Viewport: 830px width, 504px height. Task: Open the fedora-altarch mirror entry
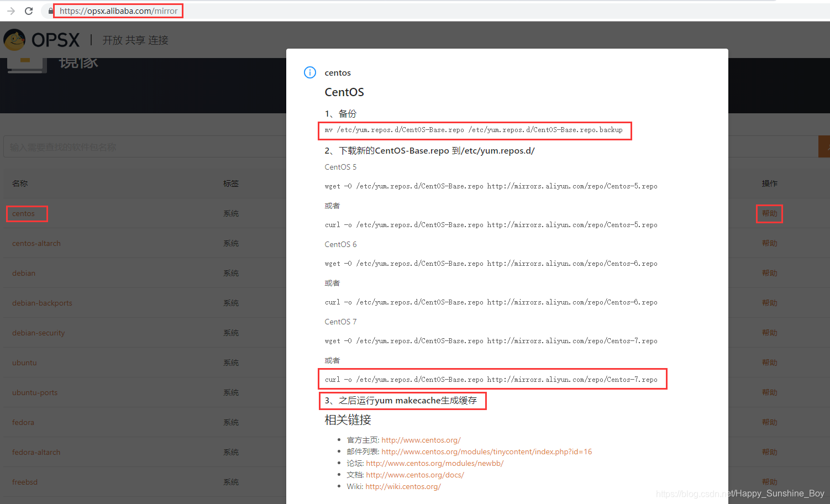[x=36, y=452]
